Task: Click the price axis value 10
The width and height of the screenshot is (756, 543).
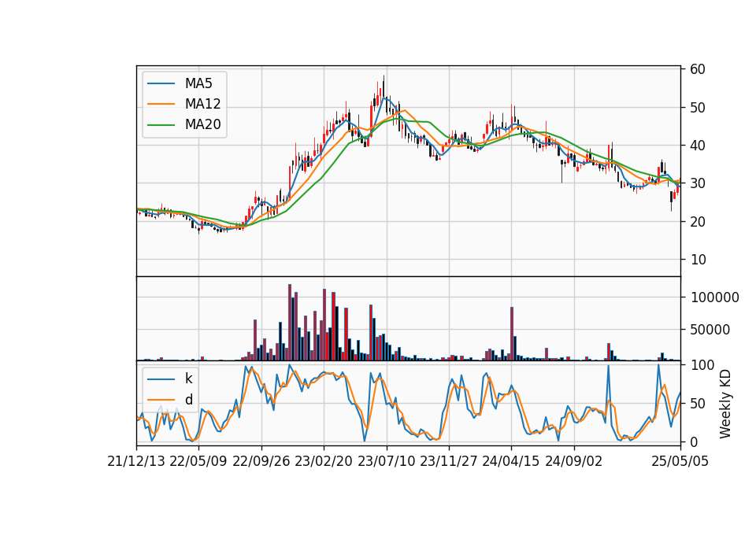Action: click(698, 260)
